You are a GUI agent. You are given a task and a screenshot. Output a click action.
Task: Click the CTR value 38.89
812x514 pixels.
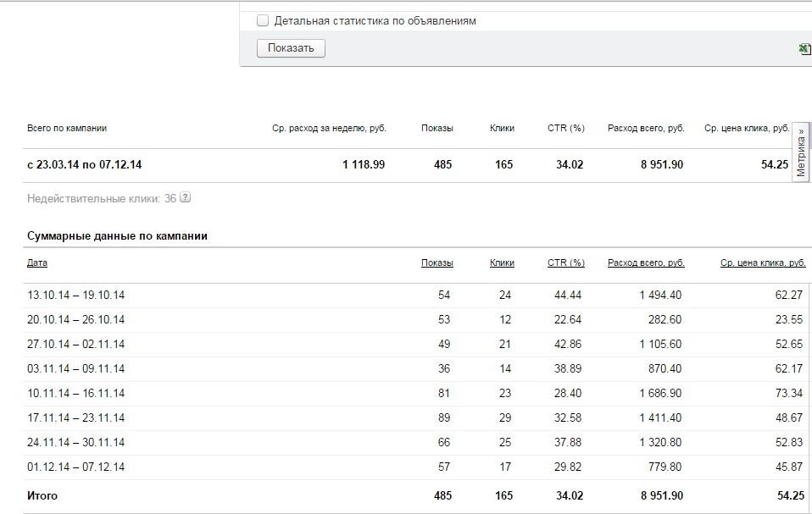pyautogui.click(x=568, y=368)
